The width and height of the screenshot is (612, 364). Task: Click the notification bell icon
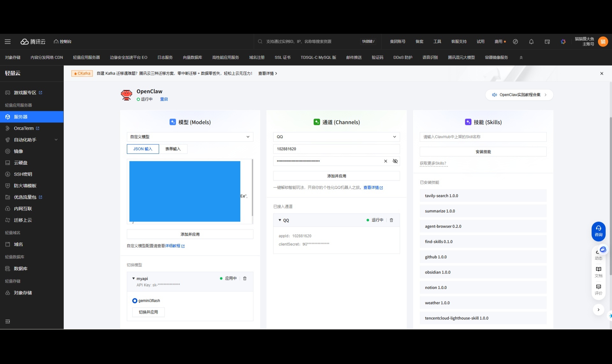click(x=531, y=41)
